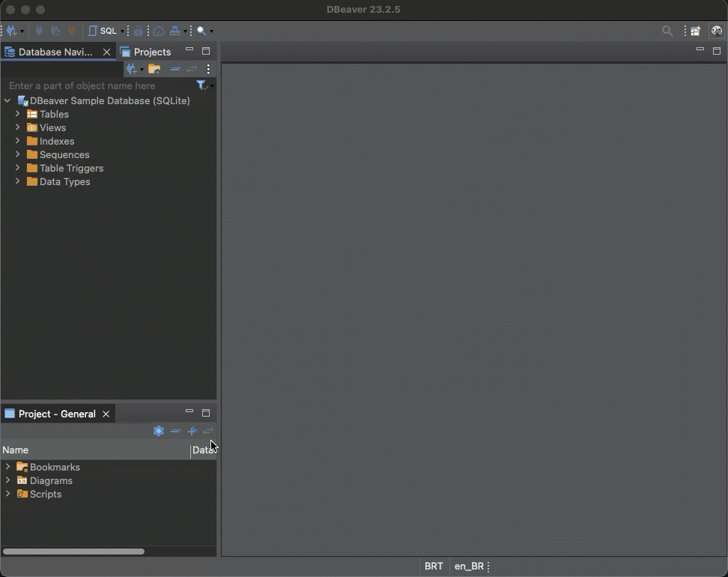Viewport: 728px width, 577px height.
Task: Toggle Link with Editor in navigator toolbar
Action: click(192, 69)
